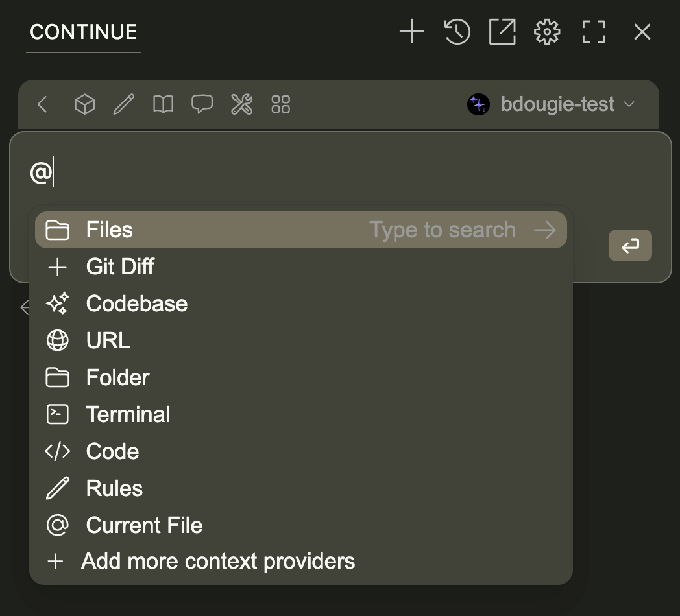Click Add more context providers
The width and height of the screenshot is (680, 616).
(217, 561)
